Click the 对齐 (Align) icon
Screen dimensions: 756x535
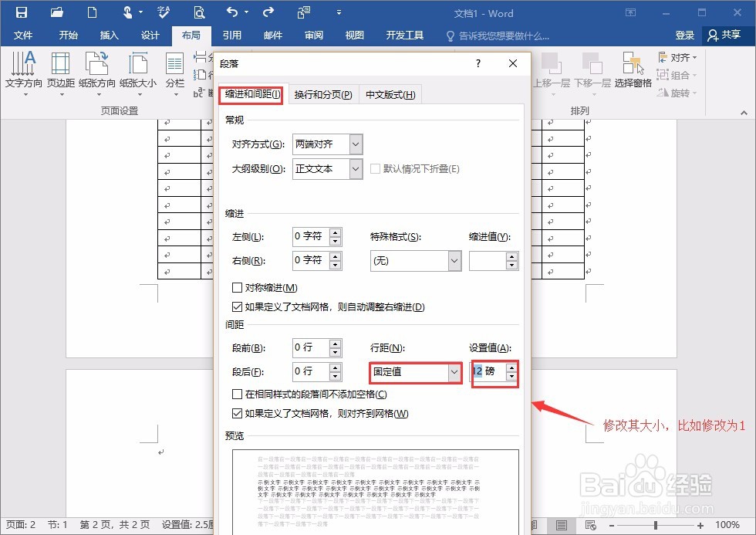pos(660,57)
